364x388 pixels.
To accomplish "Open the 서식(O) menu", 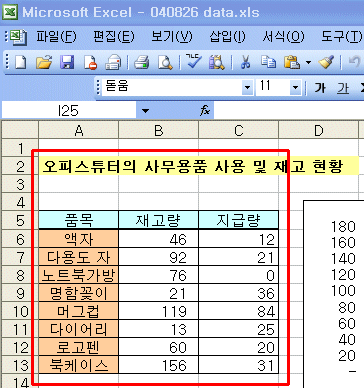I will [283, 36].
